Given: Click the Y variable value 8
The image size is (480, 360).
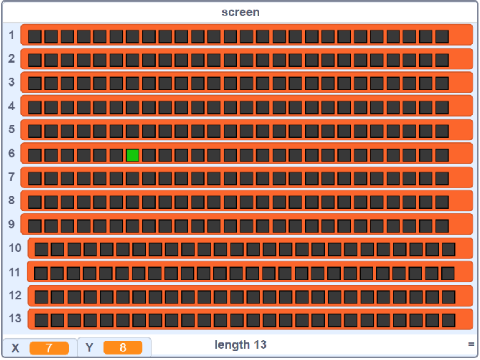Looking at the screenshot, I should tap(123, 348).
